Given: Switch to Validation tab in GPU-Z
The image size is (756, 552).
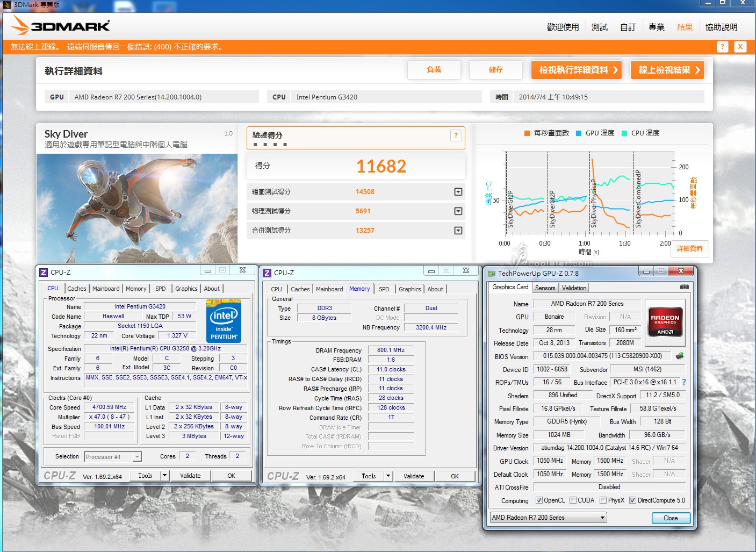Looking at the screenshot, I should [574, 288].
